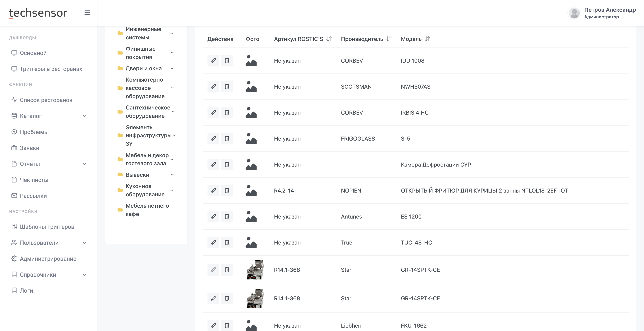644x331 pixels.
Task: Delete the Камера Дефростации СУР row
Action: 227,164
